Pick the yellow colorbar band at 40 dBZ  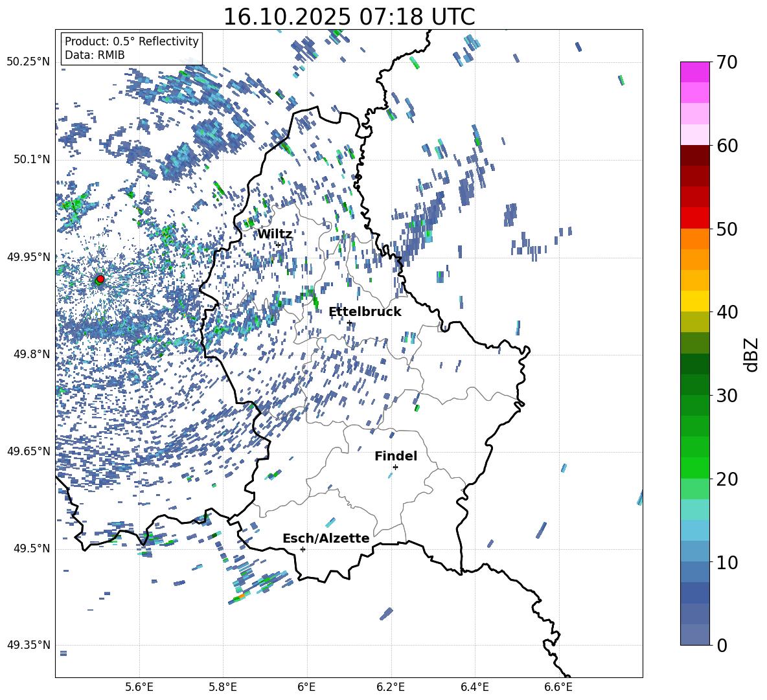(x=695, y=301)
